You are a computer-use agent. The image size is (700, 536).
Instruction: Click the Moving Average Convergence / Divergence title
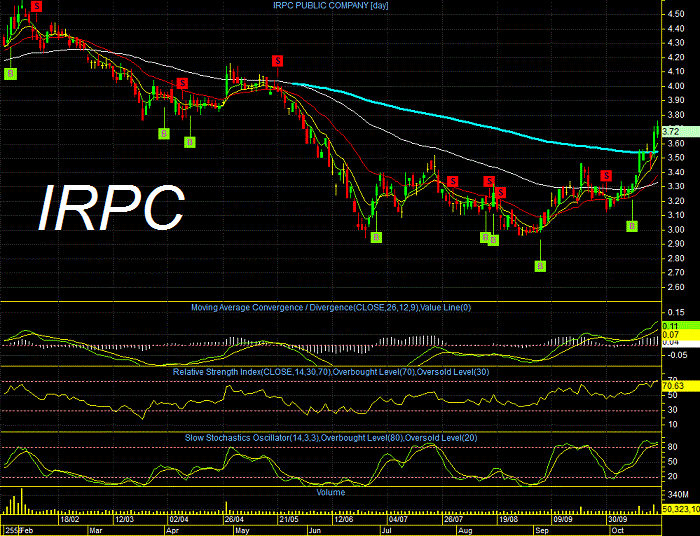point(331,307)
